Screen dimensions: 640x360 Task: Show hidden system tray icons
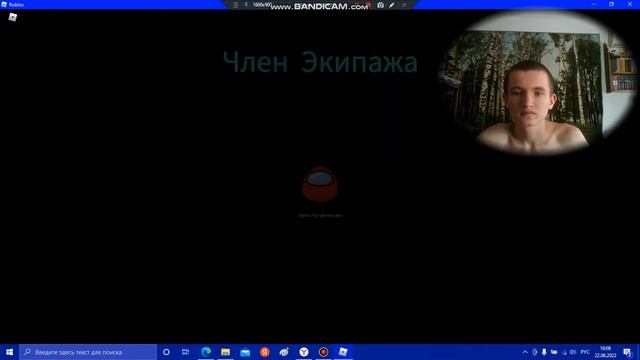pos(525,352)
